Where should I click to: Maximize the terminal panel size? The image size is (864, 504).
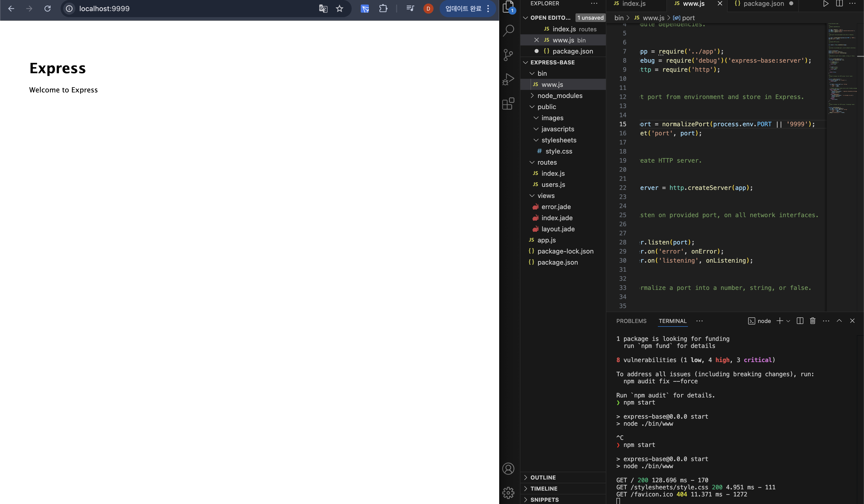point(839,321)
